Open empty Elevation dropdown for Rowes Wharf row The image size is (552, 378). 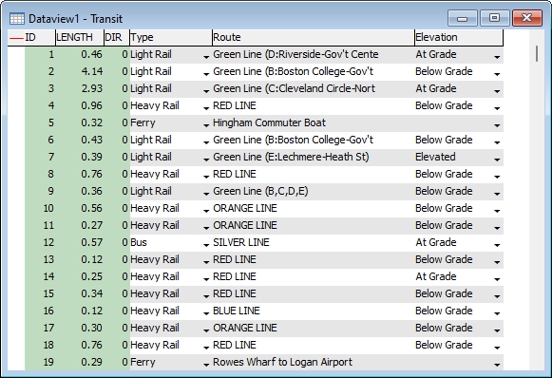pos(497,364)
